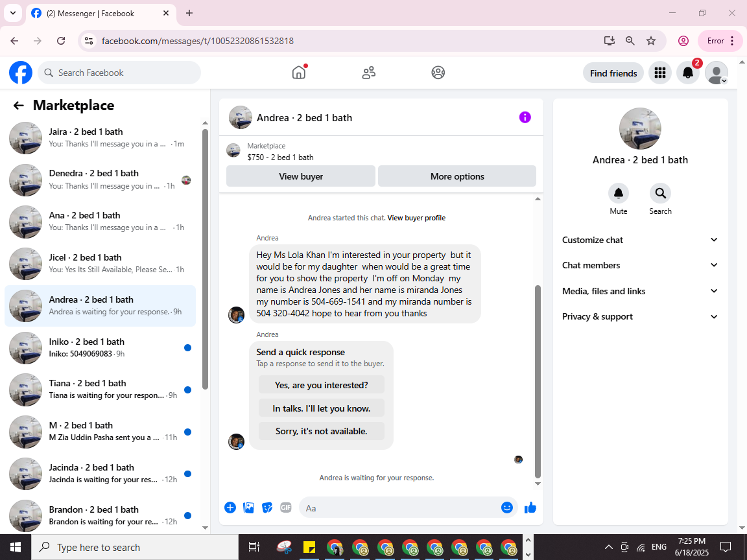Click the install app icon in address bar
This screenshot has height=560, width=747.
(x=609, y=41)
